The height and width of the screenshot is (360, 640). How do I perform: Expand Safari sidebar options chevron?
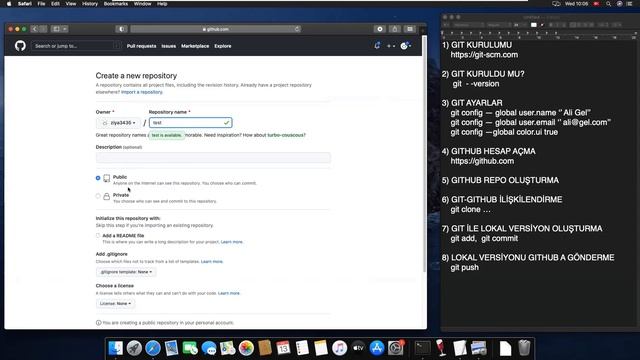pyautogui.click(x=65, y=29)
